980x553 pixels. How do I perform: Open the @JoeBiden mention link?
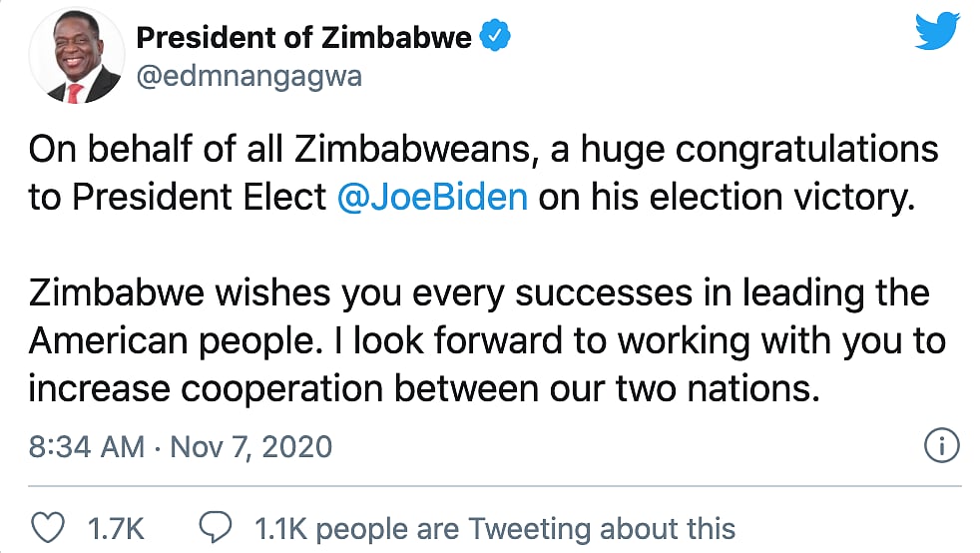tap(432, 196)
